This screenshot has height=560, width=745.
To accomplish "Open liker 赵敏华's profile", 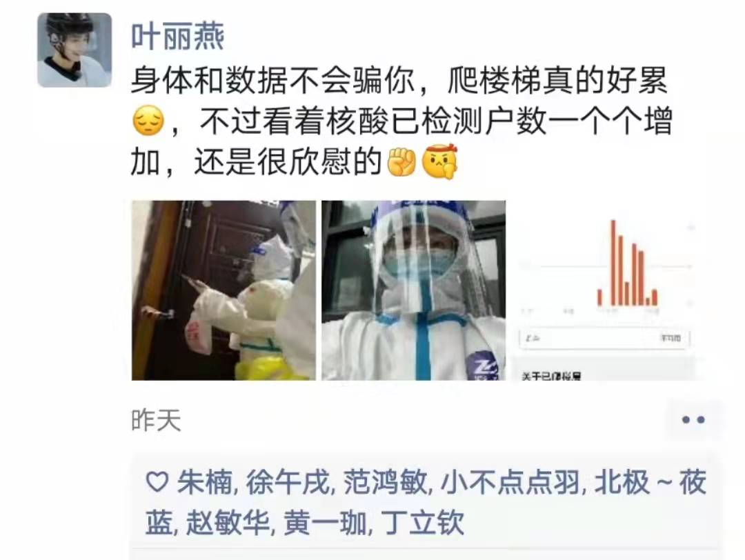I will point(228,523).
